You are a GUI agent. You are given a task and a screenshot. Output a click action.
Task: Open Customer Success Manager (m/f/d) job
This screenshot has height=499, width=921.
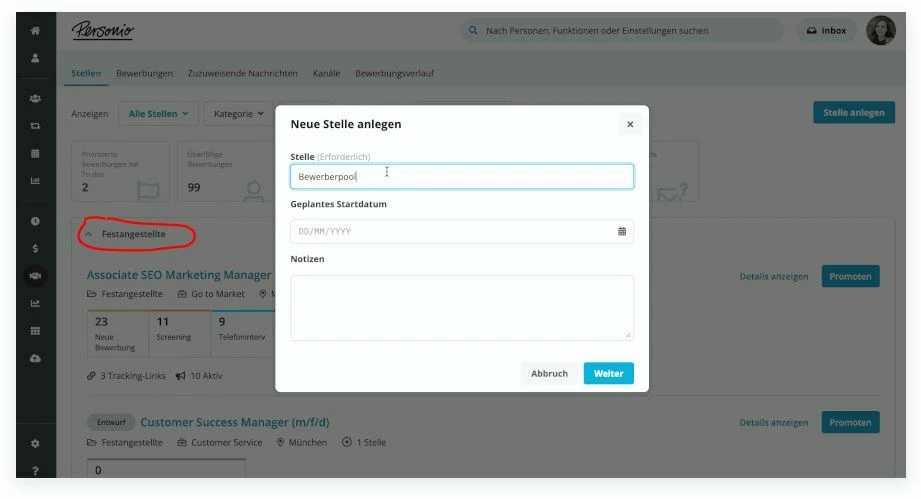pyautogui.click(x=235, y=422)
